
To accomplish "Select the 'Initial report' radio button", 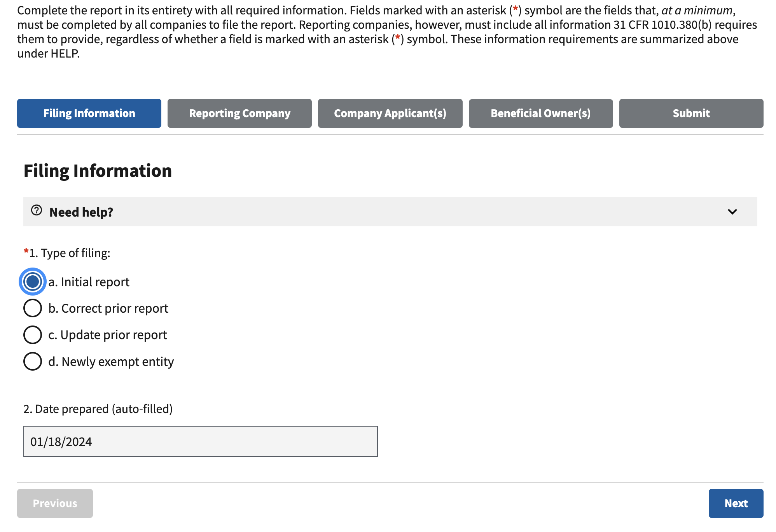I will (x=33, y=282).
